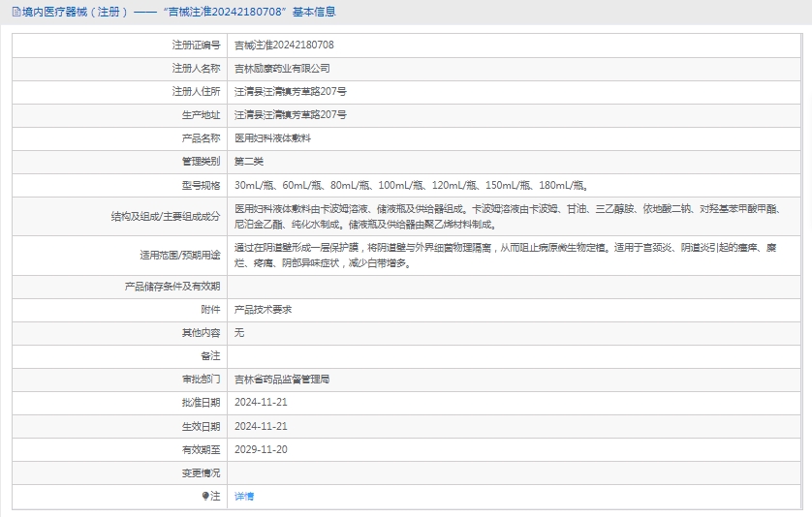This screenshot has width=812, height=517.
Task: Click the registrant name 吉林励豪药业有限公司
Action: click(x=282, y=69)
